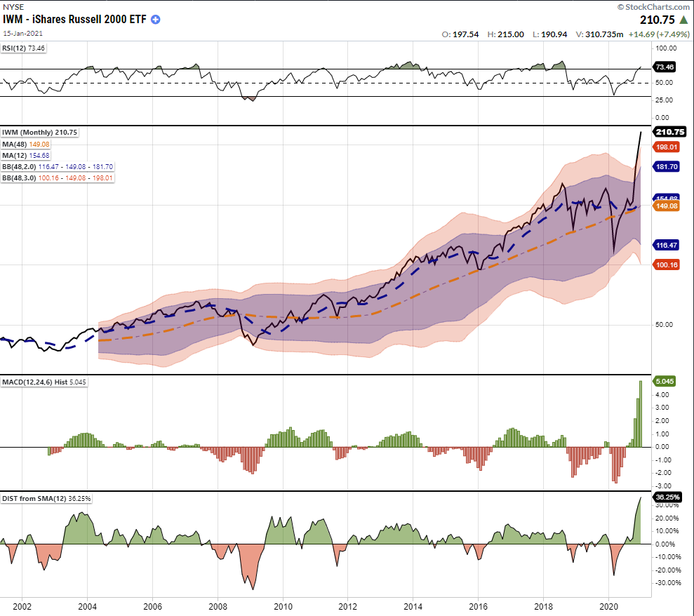Click the 100.00 RSI axis label

[x=666, y=48]
